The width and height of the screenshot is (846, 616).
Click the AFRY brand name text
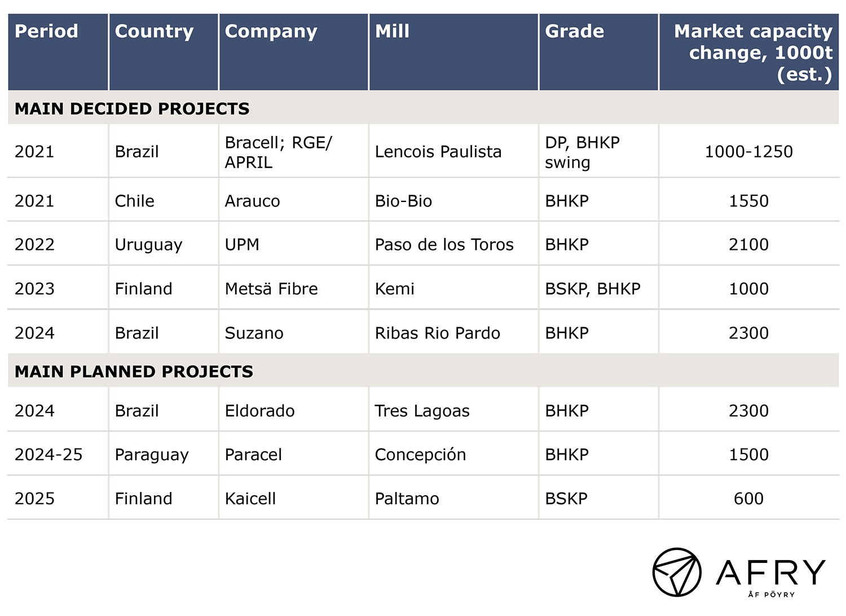(x=770, y=572)
